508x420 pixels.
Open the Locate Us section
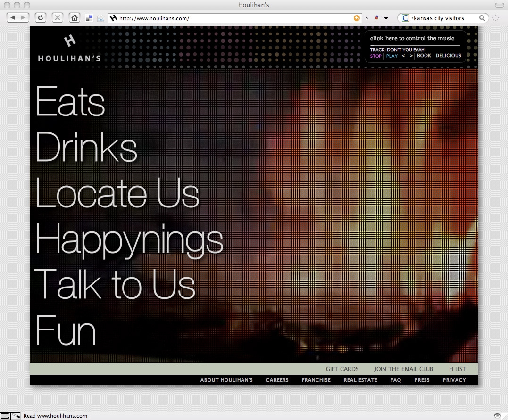pos(117,193)
